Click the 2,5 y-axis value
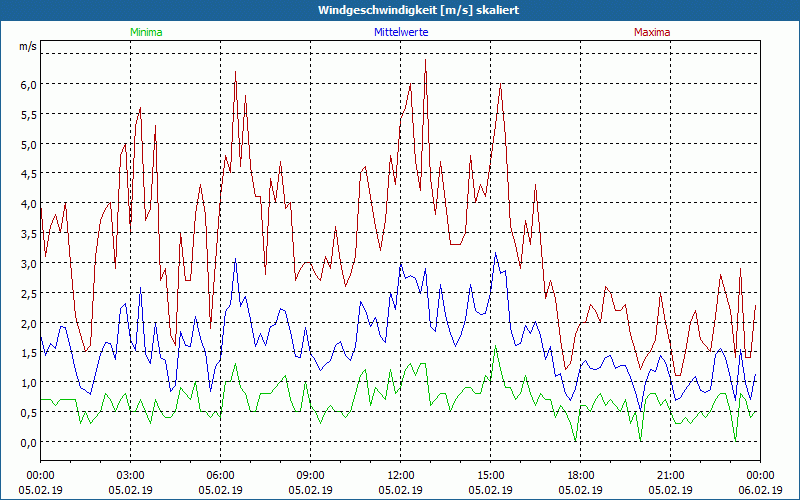 tap(29, 294)
